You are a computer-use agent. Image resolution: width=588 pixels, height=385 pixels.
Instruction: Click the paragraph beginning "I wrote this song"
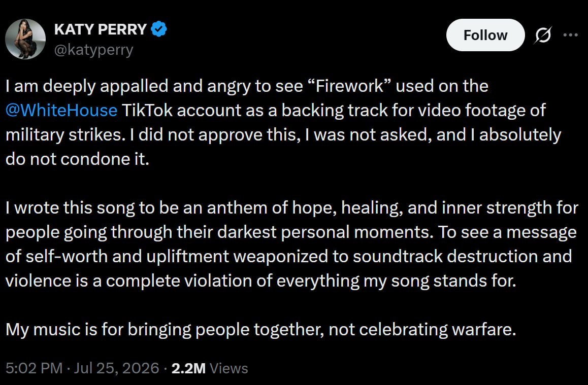[292, 244]
